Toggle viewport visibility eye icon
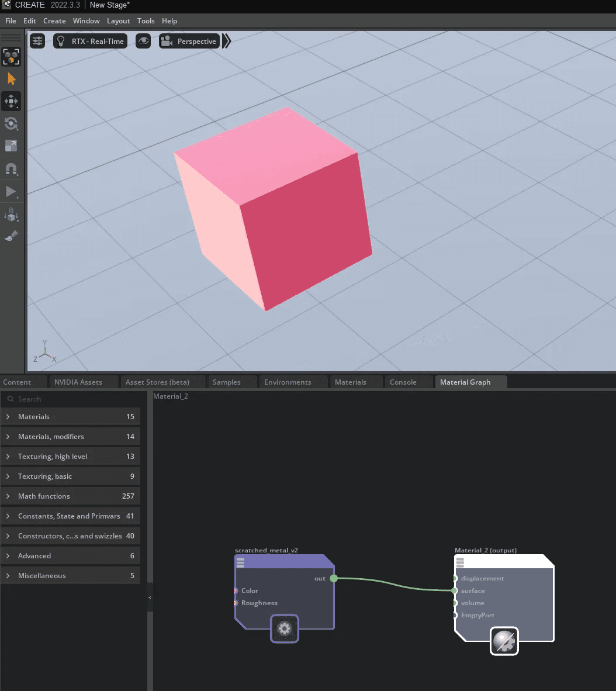The width and height of the screenshot is (616, 691). [x=143, y=42]
